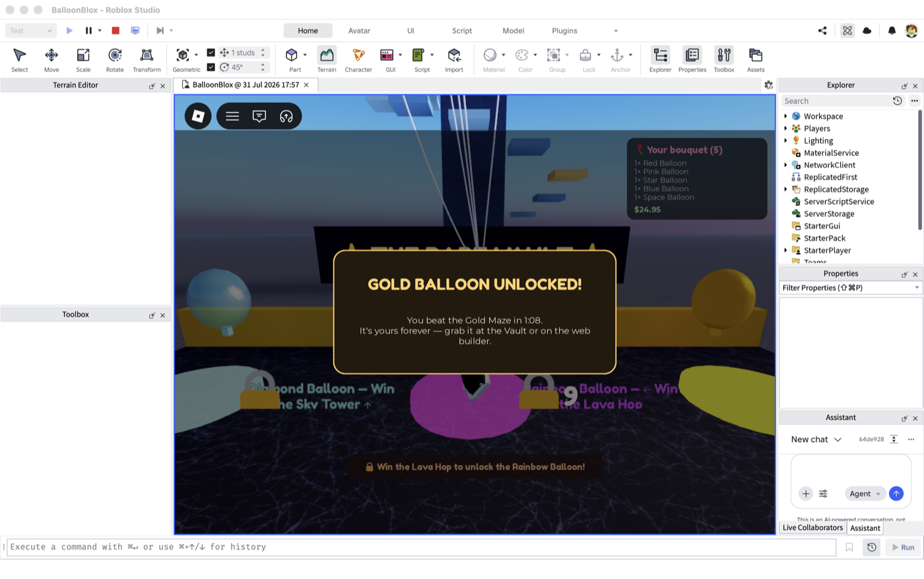This screenshot has height=579, width=924.
Task: Stop the playtest
Action: pos(115,30)
